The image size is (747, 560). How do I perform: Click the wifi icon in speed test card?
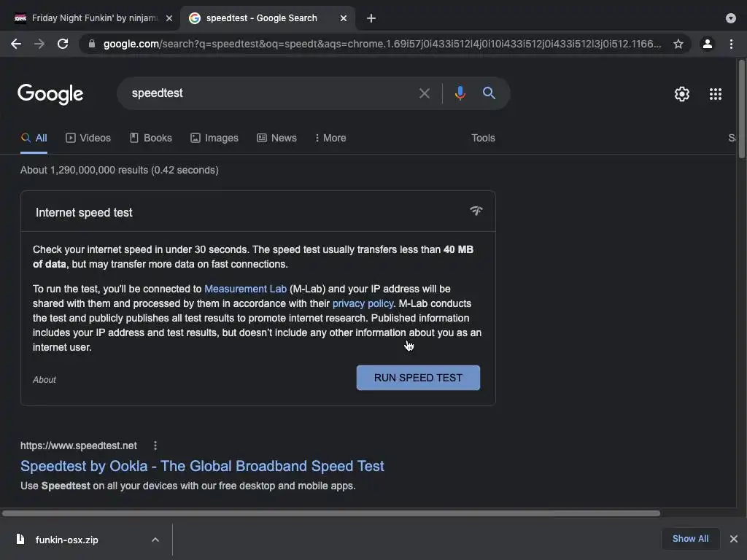click(476, 211)
